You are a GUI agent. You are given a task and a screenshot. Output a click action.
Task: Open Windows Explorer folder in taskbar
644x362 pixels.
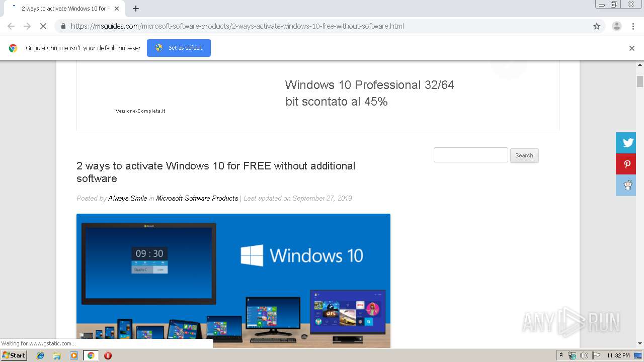[x=57, y=355]
